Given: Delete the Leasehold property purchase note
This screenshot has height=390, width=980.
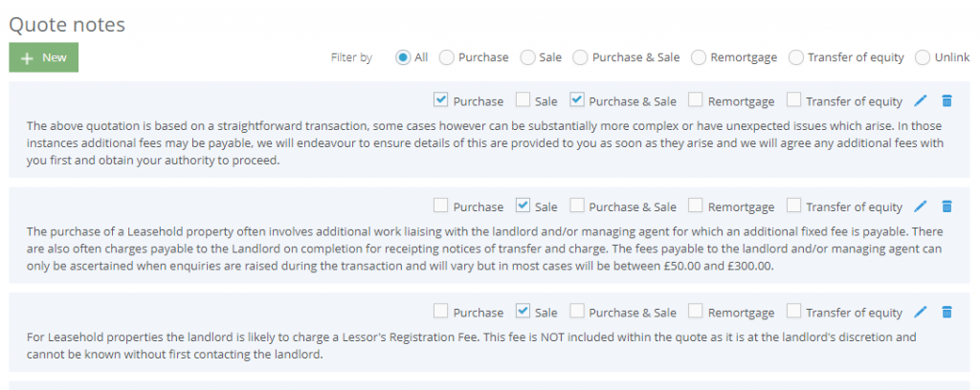Looking at the screenshot, I should 947,206.
